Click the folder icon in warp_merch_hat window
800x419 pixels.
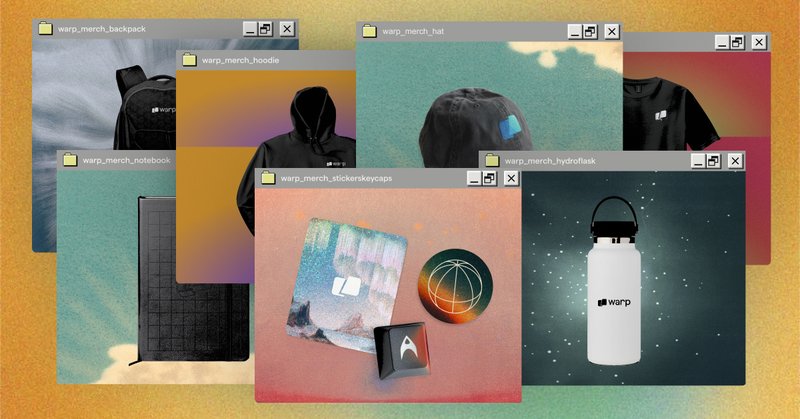click(x=369, y=31)
